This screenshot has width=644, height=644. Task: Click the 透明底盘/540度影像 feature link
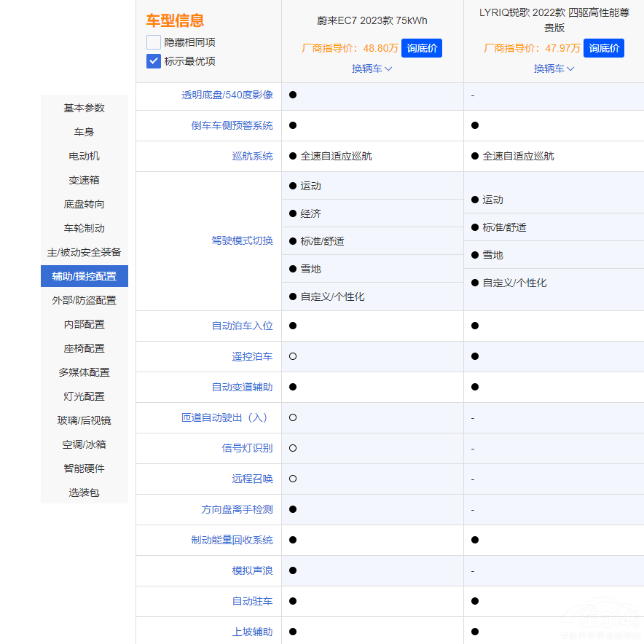(x=227, y=95)
